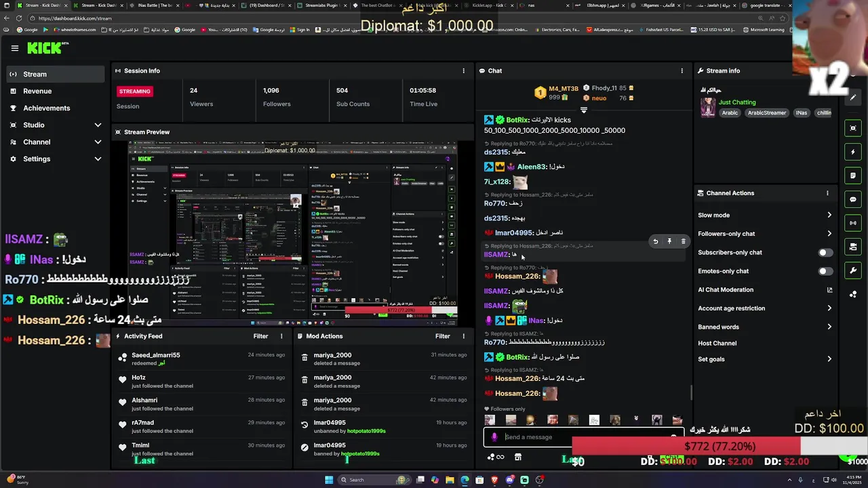
Task: Open AI Chat Moderation external link icon
Action: (829, 290)
